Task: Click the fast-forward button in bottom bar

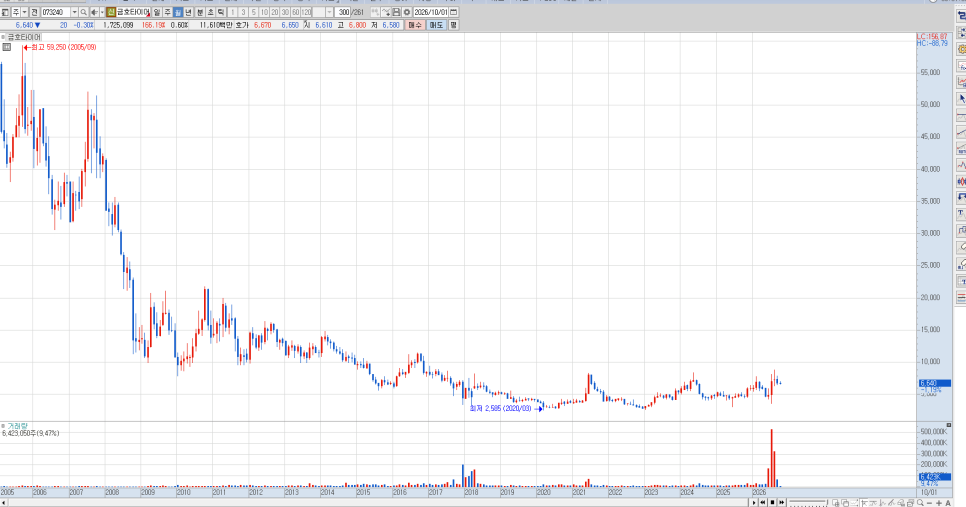Action: coord(782,503)
